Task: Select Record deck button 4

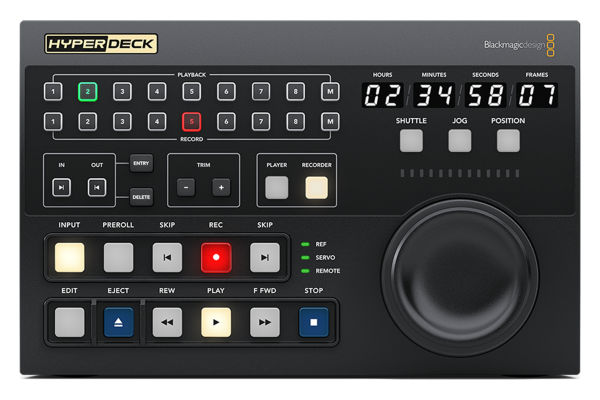Action: pos(157,122)
